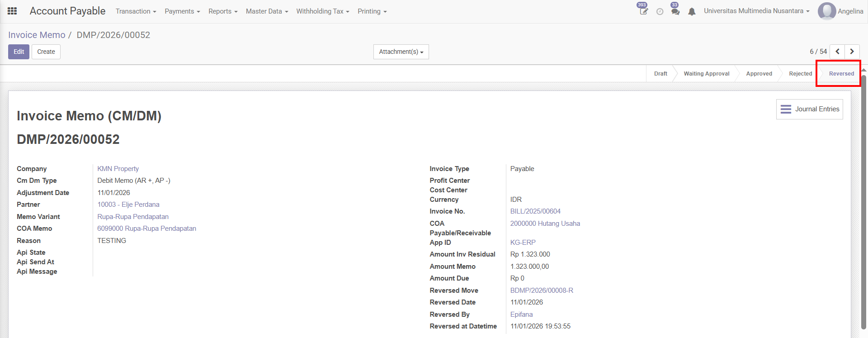Open reversed move BDMP/2026/00008-R
The width and height of the screenshot is (868, 338).
pos(542,290)
